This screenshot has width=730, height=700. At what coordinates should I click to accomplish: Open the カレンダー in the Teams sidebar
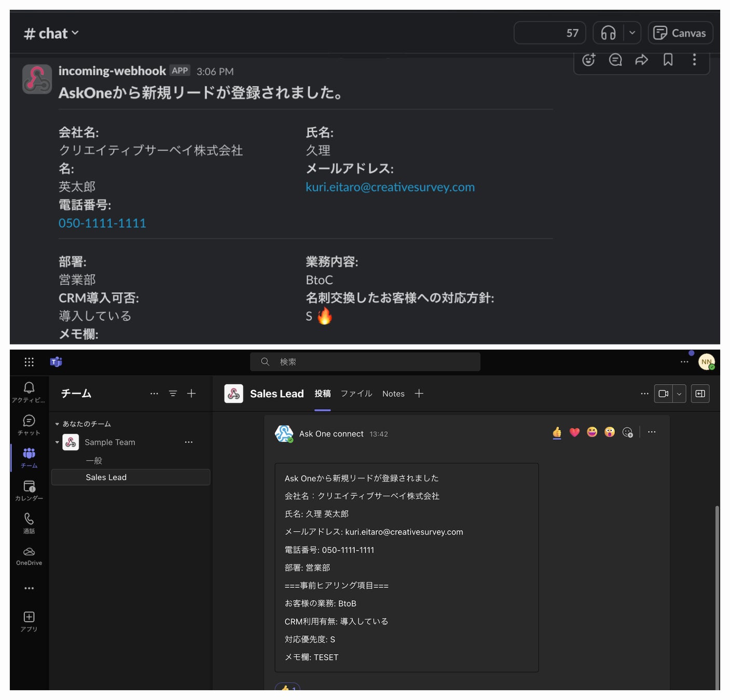click(29, 491)
